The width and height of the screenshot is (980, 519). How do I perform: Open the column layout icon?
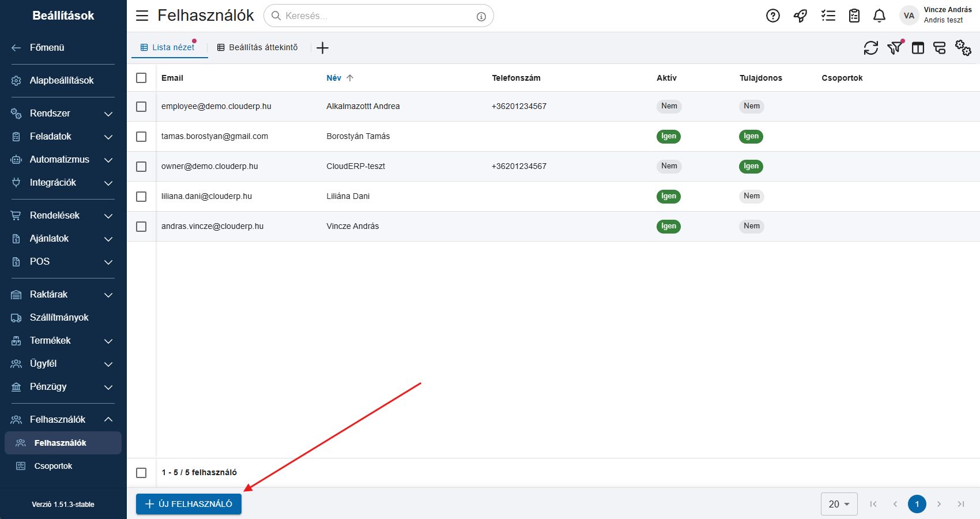coord(918,48)
